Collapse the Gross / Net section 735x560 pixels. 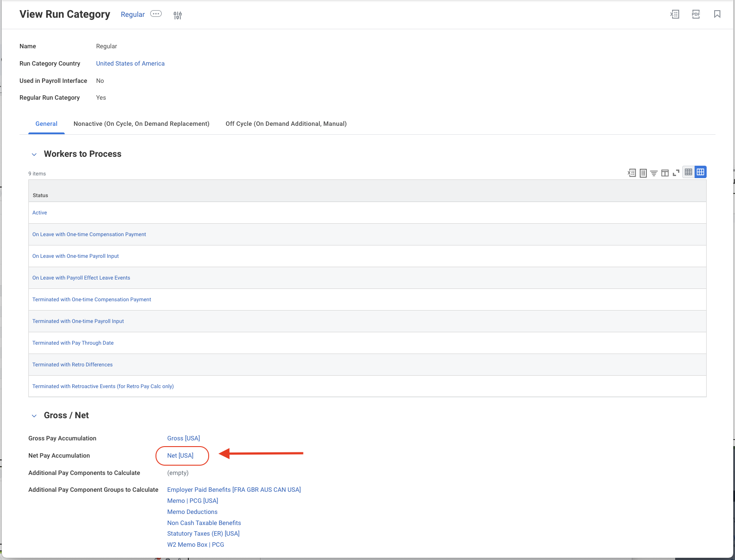tap(34, 416)
